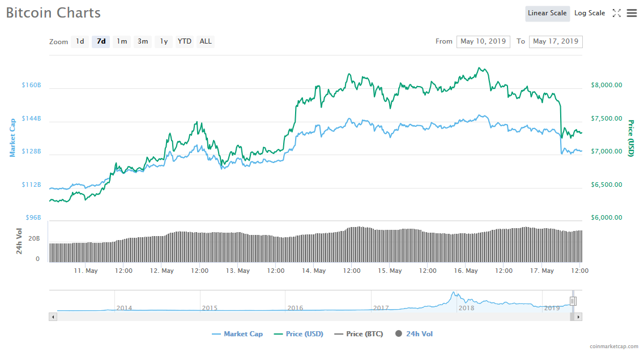Click the $160B market cap axis label
Screen dimensions: 644x351
tap(31, 85)
